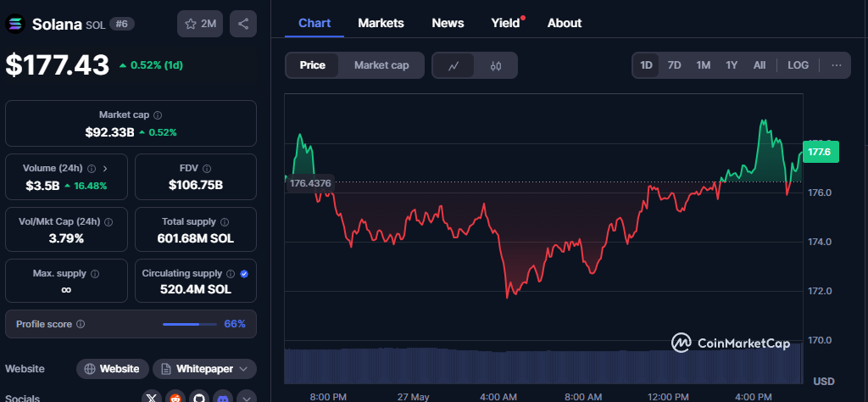Click the $3.5B volume value
The width and height of the screenshot is (868, 402).
click(42, 186)
